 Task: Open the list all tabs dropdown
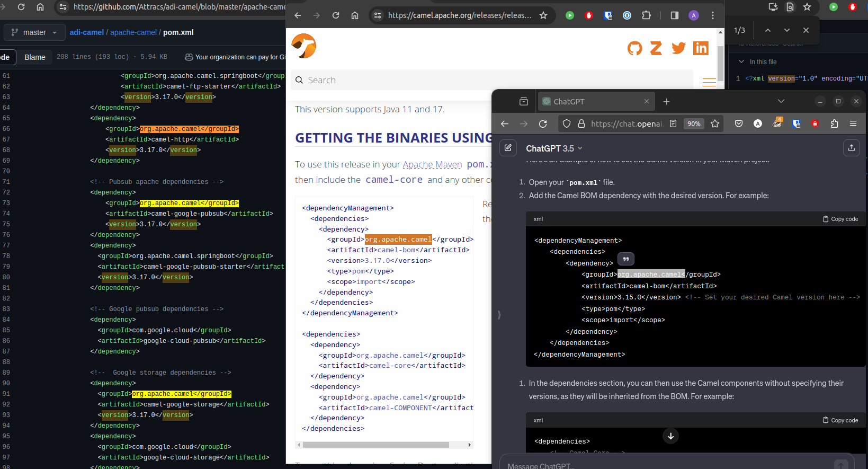click(x=781, y=101)
